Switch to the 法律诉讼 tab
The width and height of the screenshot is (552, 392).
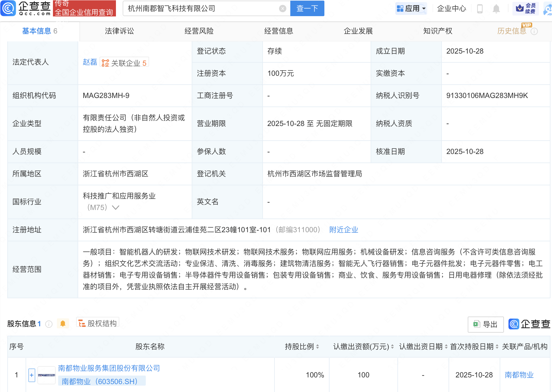[x=119, y=31]
